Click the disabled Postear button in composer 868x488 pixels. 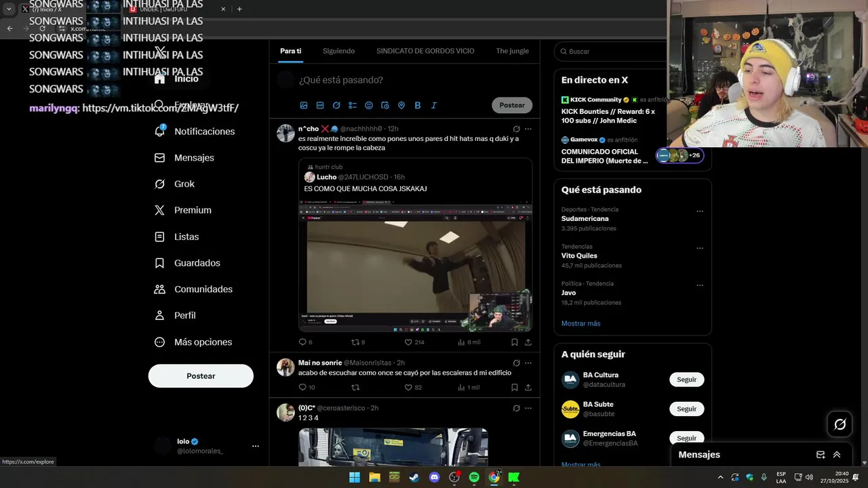coord(512,105)
